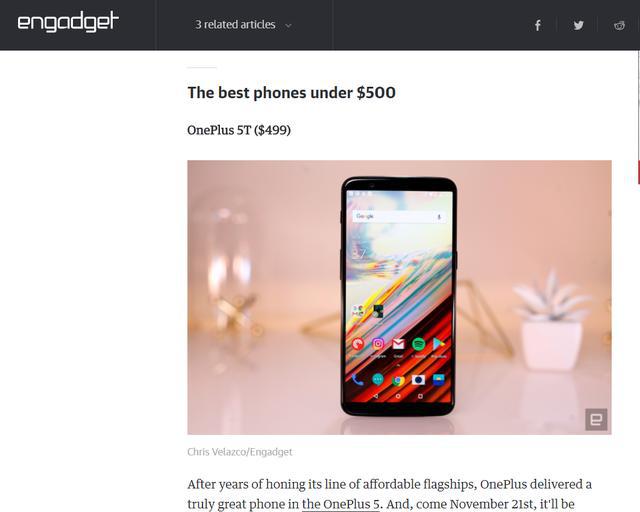Viewport: 640px width, 512px height.
Task: Click the OnePlus 5T ($499) heading
Action: [x=239, y=130]
